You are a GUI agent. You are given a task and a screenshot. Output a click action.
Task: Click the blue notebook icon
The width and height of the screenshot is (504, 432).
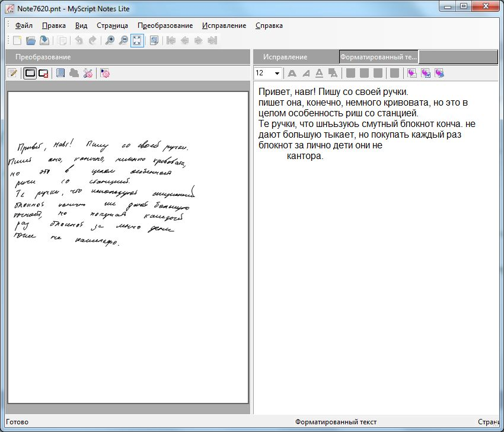click(60, 74)
